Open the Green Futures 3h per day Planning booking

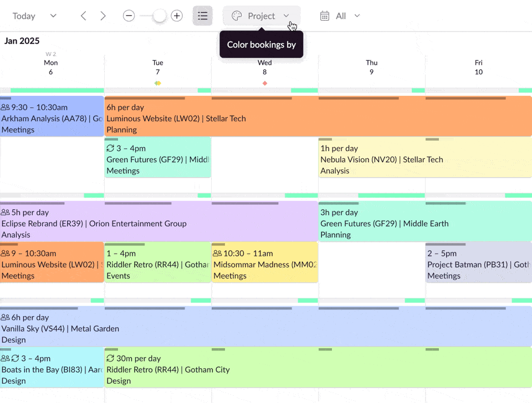(425, 221)
